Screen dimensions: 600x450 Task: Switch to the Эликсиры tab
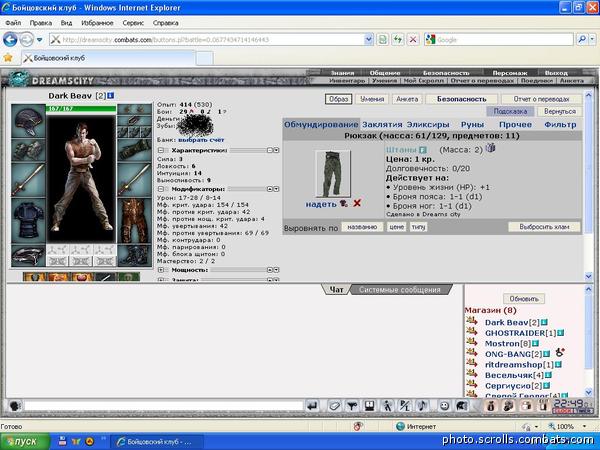click(428, 125)
